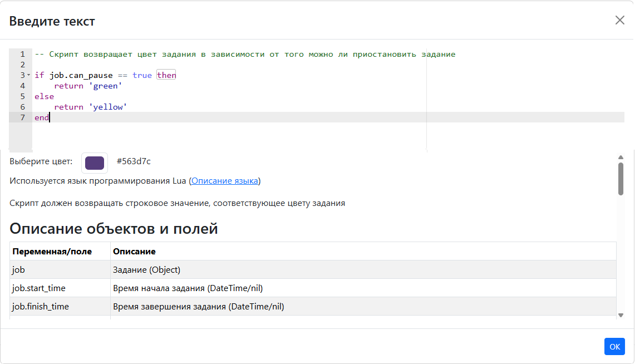635x364 pixels.
Task: Click the comment on the first code line
Action: pos(245,54)
